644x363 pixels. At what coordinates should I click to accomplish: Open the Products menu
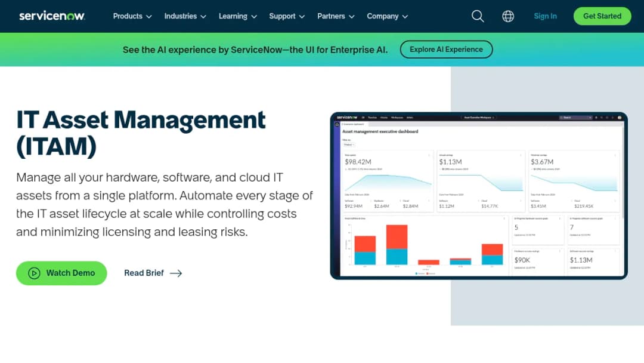point(132,16)
